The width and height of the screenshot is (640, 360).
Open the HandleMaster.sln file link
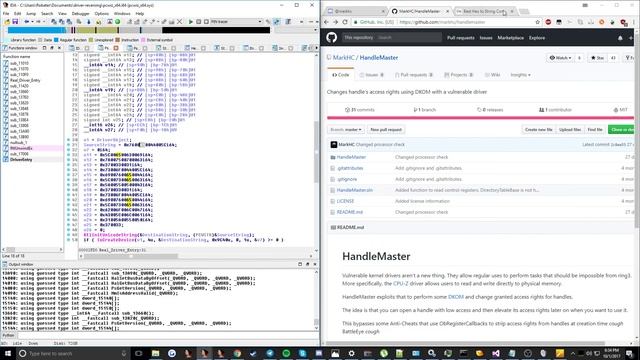point(354,190)
